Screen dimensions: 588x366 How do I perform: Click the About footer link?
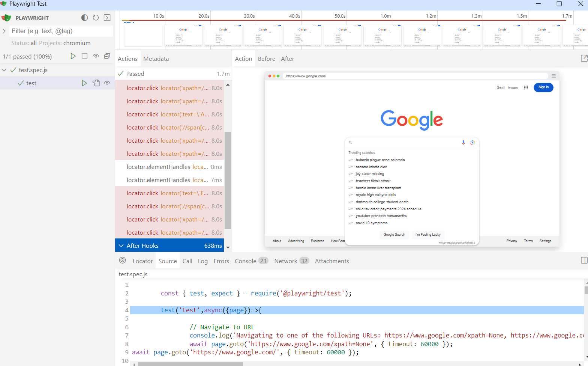(x=277, y=241)
